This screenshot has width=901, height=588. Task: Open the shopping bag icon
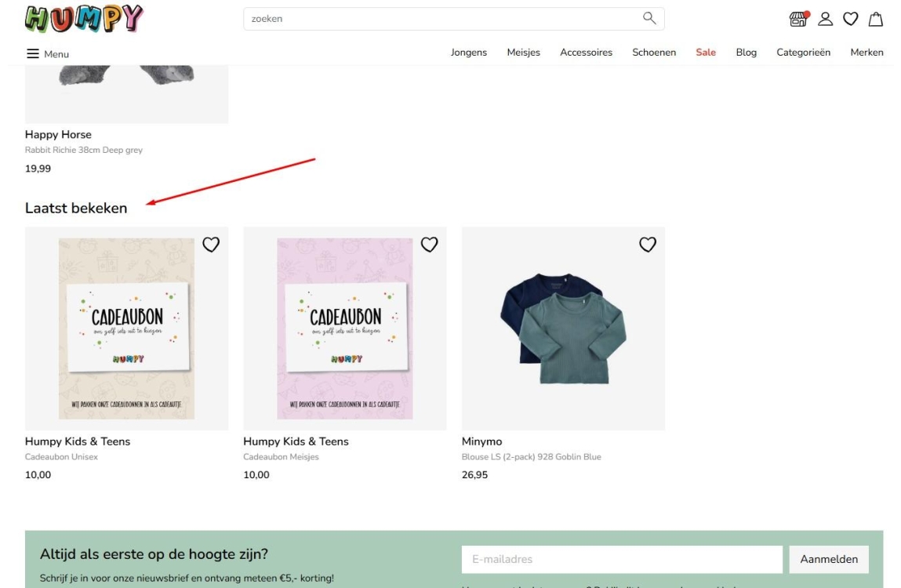coord(875,20)
